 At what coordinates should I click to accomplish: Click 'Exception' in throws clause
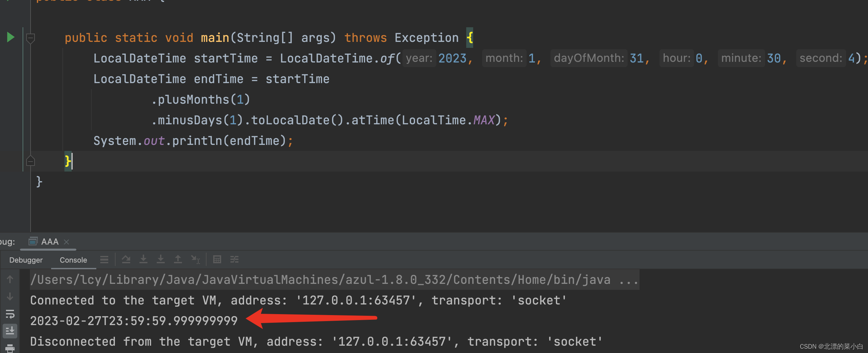click(426, 38)
